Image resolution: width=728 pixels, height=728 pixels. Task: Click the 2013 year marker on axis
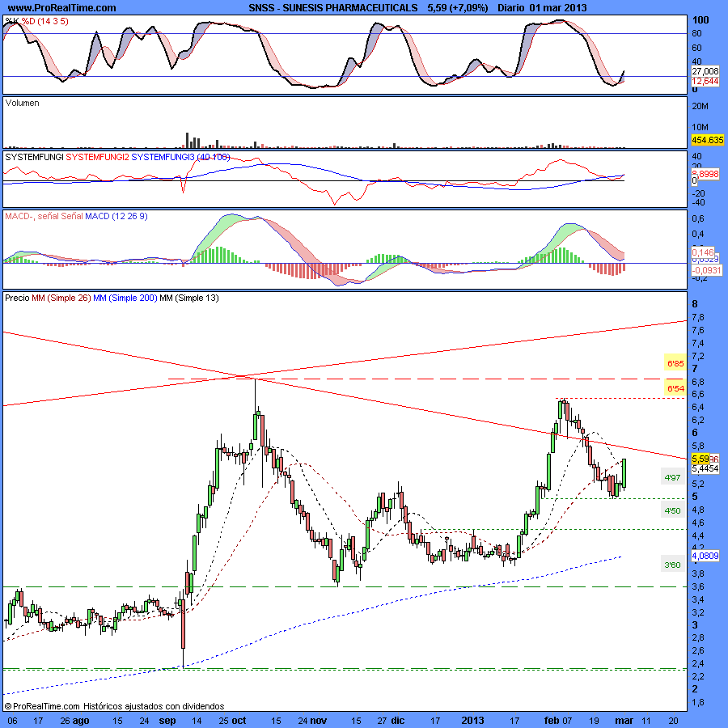472,721
